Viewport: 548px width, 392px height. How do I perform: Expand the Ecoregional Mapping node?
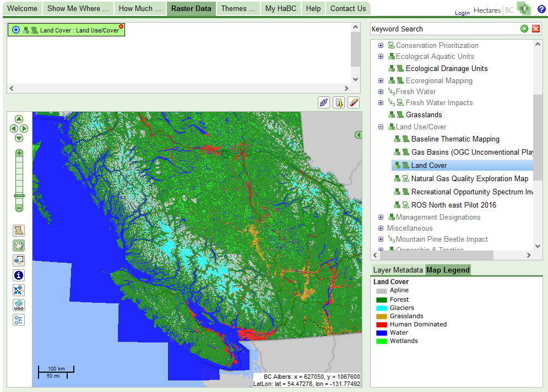coord(381,81)
